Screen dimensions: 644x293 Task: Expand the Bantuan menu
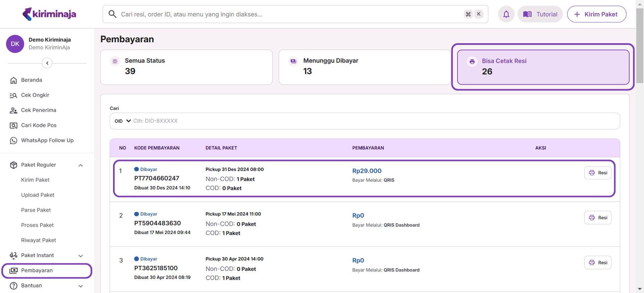80,286
